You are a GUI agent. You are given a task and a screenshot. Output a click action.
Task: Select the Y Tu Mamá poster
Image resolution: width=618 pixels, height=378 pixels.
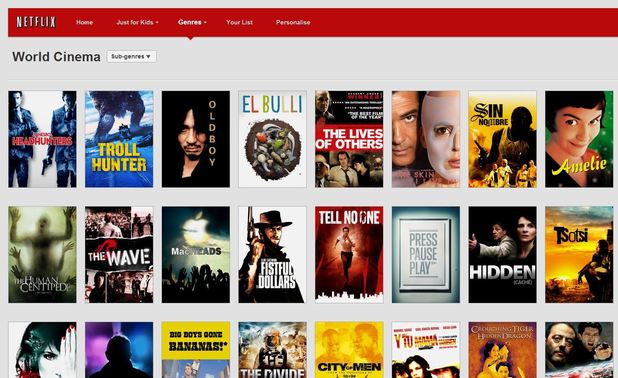(x=426, y=350)
